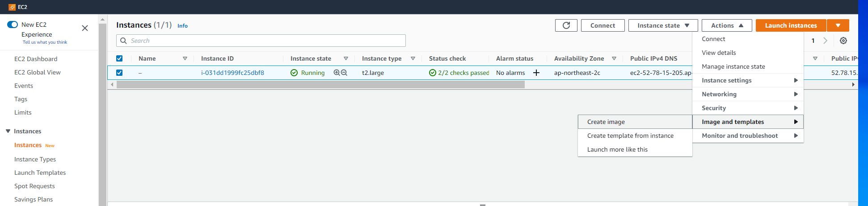The width and height of the screenshot is (868, 206).
Task: Open Savings Plans in sidebar
Action: [x=34, y=199]
